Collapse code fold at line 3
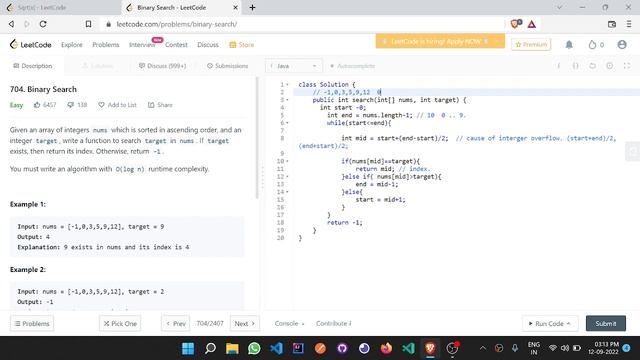This screenshot has height=360, width=640. (287, 100)
